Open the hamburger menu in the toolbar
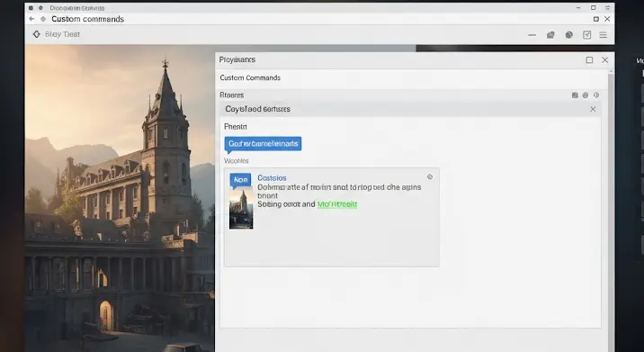This screenshot has height=352, width=644. tap(603, 35)
